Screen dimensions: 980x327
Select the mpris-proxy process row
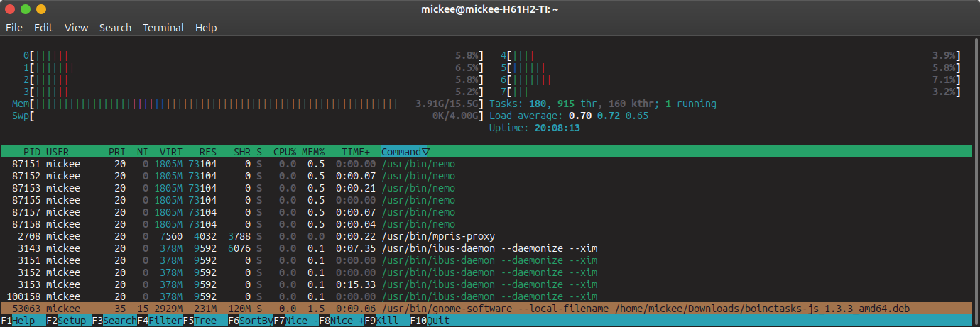coord(490,236)
